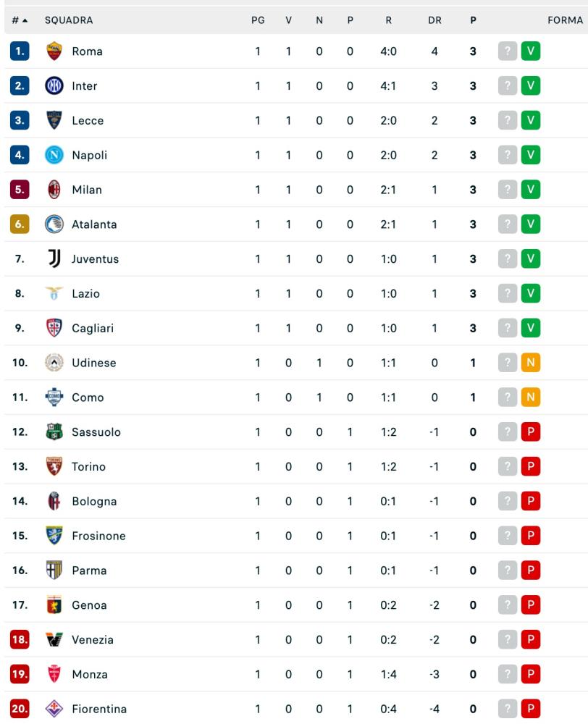
Task: Click Lazio's gray question mark badge
Action: coord(507,293)
